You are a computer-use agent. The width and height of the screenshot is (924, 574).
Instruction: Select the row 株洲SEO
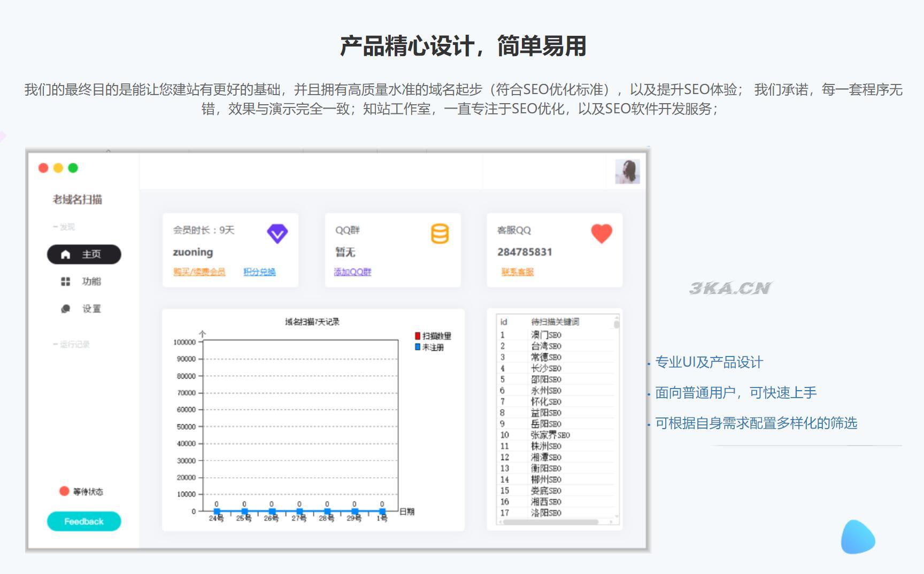[x=556, y=446]
